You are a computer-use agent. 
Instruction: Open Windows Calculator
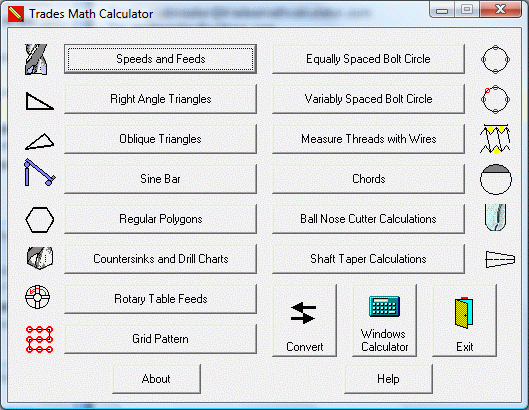click(384, 320)
